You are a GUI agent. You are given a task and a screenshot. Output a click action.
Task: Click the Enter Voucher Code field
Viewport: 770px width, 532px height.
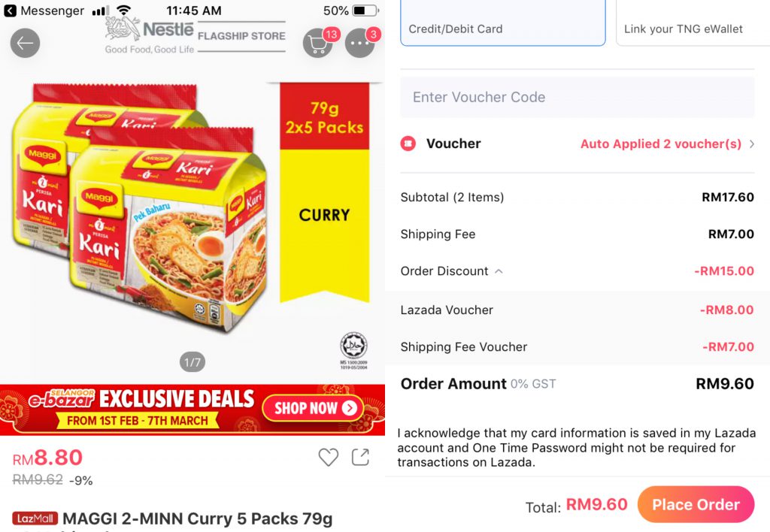pyautogui.click(x=577, y=97)
